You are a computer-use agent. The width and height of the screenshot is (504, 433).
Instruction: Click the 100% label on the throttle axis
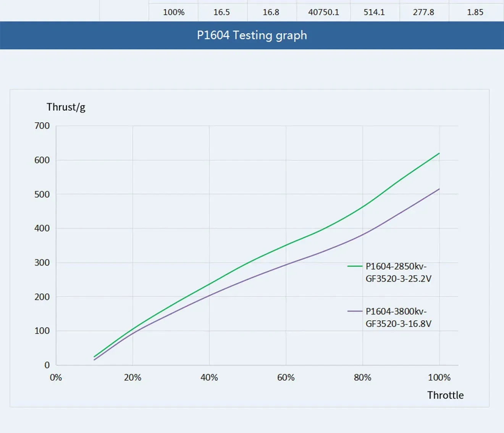tap(439, 378)
